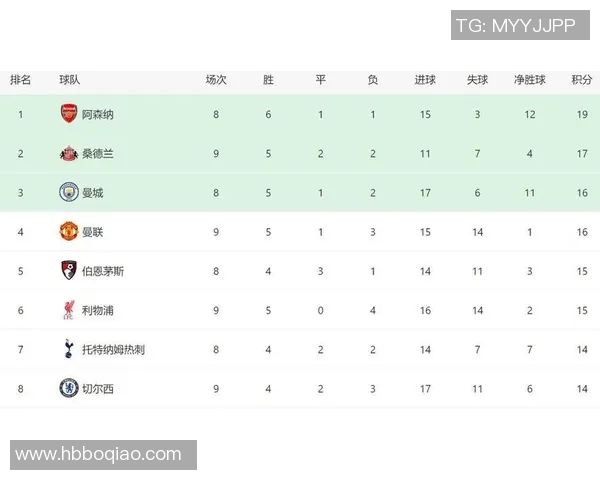
Task: Click the Chelsea club crest
Action: pos(68,388)
